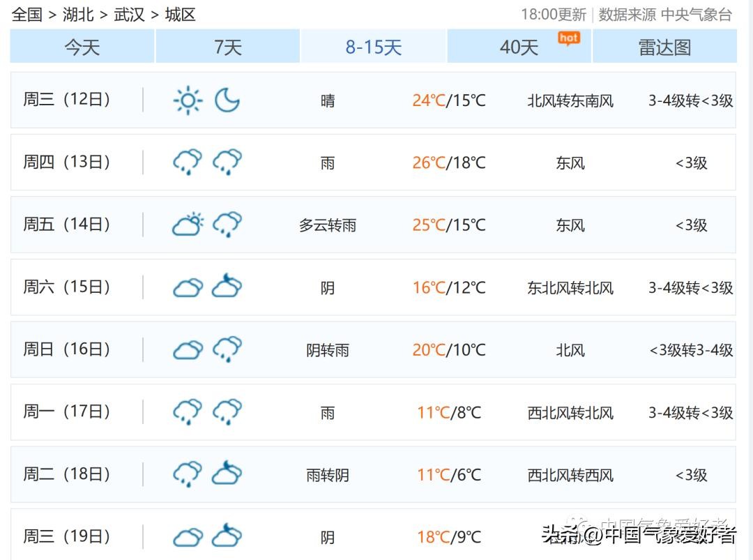Click the cloudy night icon for 周二 18日
Image resolution: width=753 pixels, height=560 pixels.
227,474
